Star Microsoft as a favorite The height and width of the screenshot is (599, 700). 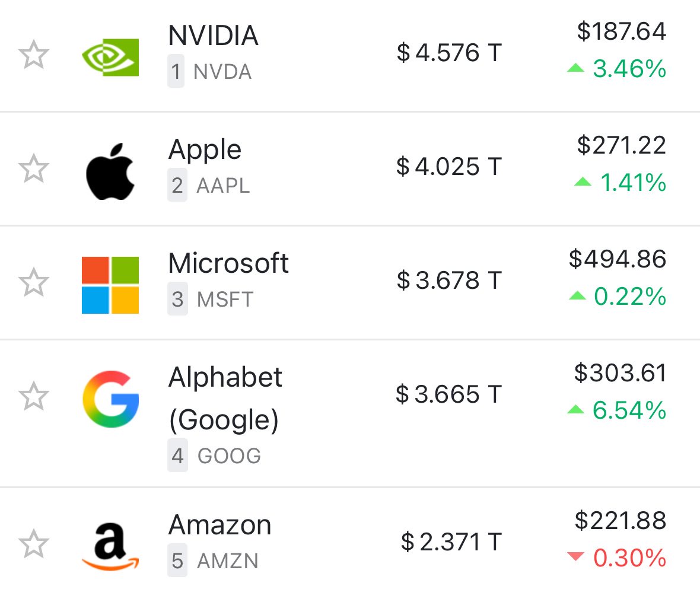coord(33,283)
